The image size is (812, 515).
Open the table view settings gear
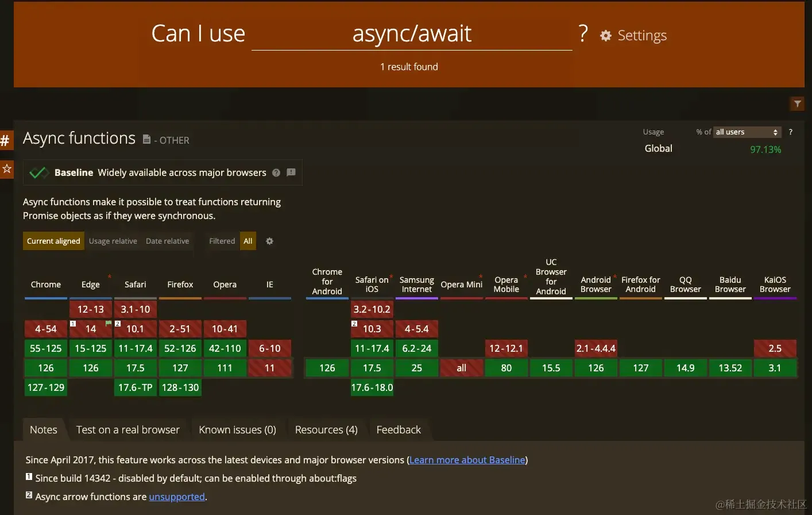click(269, 241)
